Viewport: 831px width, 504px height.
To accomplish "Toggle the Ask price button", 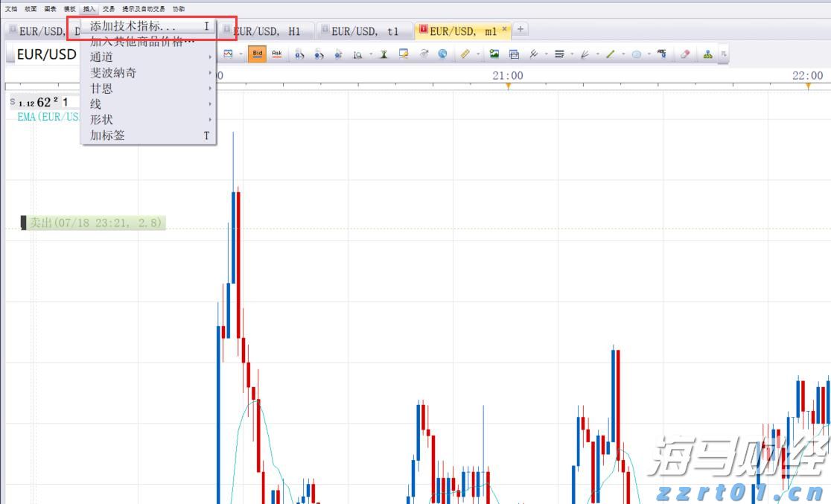I will point(277,54).
